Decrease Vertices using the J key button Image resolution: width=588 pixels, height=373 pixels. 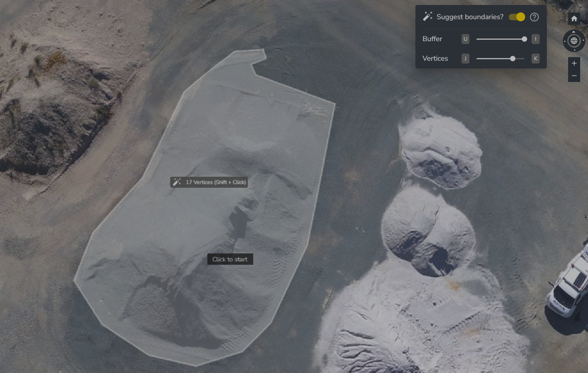pyautogui.click(x=465, y=59)
